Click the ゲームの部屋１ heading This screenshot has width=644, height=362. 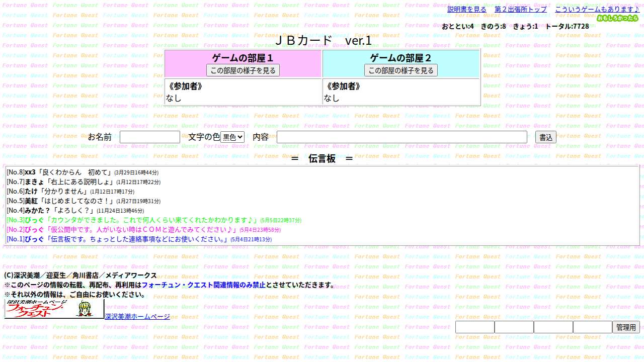tap(243, 57)
